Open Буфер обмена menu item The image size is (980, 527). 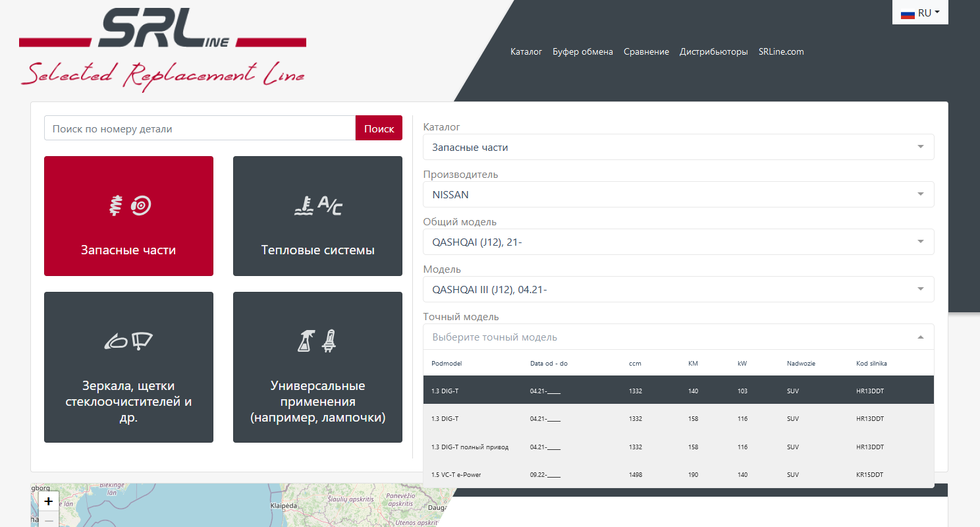pos(583,51)
